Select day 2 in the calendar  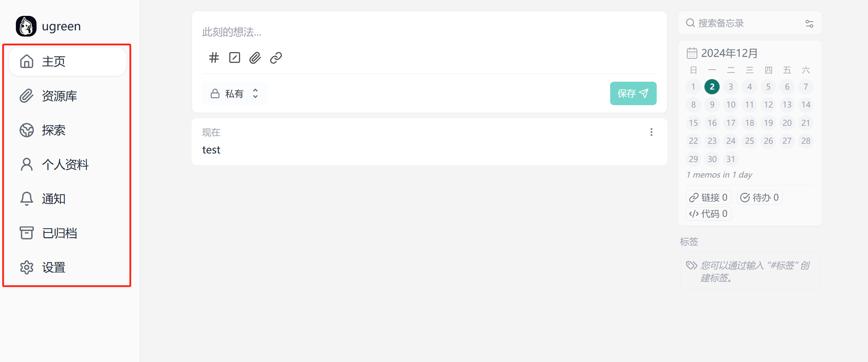click(712, 87)
